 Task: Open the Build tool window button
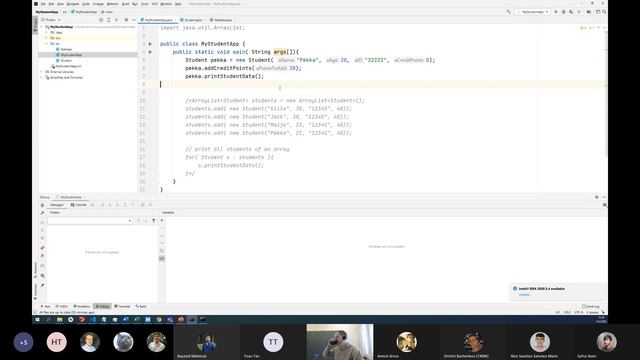[141, 306]
